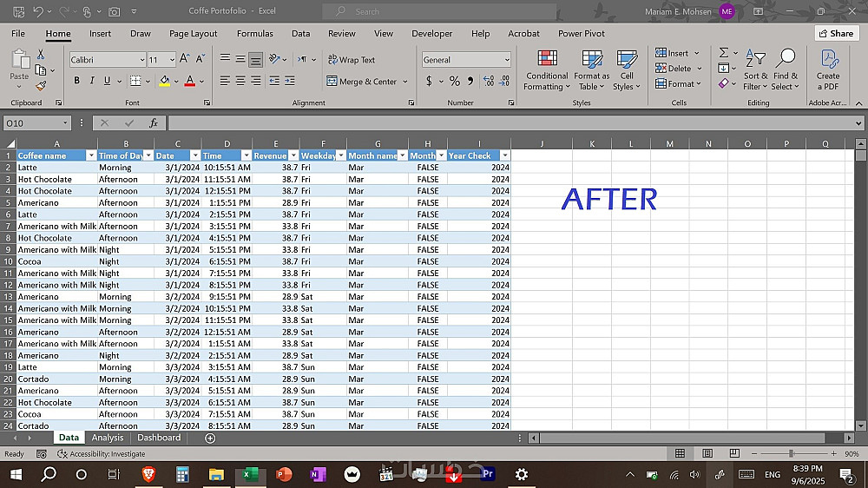Viewport: 868px width, 488px height.
Task: Apply yellow fill color
Action: click(x=165, y=81)
